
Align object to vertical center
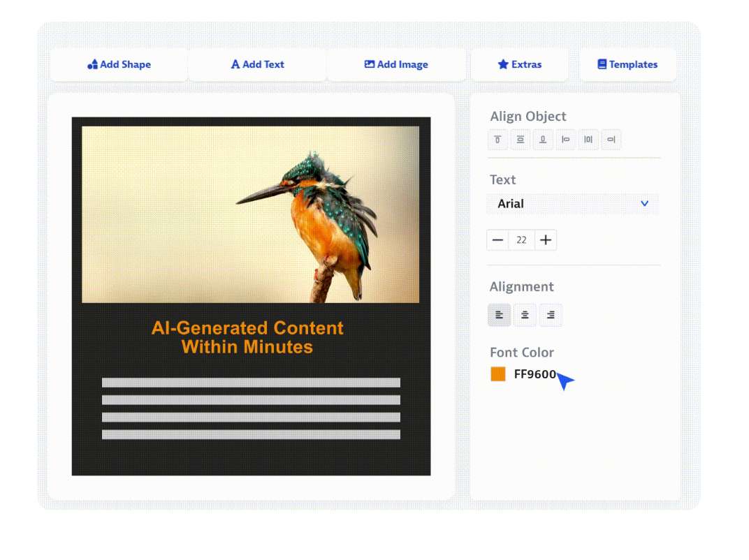click(520, 140)
